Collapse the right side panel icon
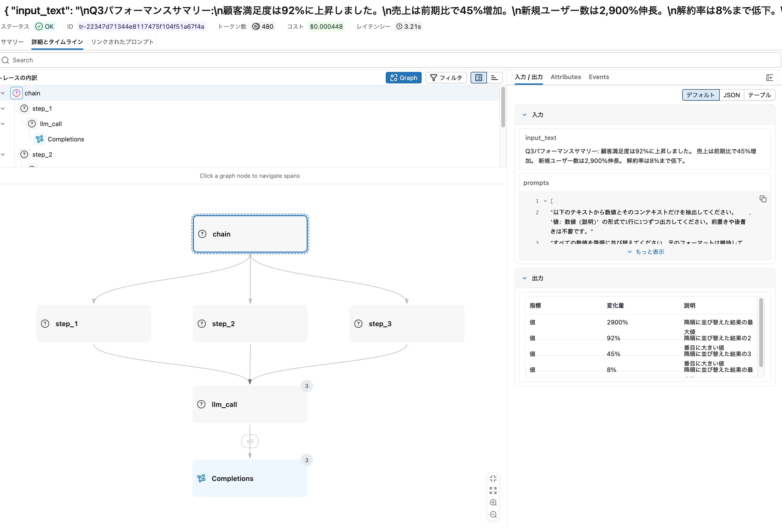This screenshot has width=782, height=532. (x=770, y=78)
